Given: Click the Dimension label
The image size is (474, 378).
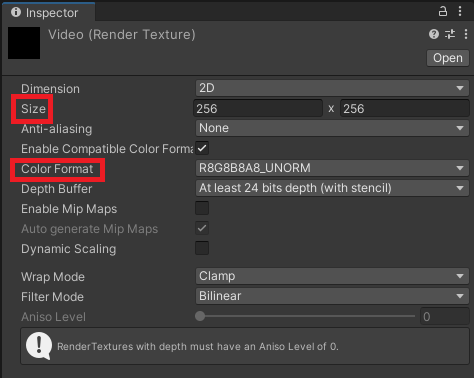Looking at the screenshot, I should point(50,89).
